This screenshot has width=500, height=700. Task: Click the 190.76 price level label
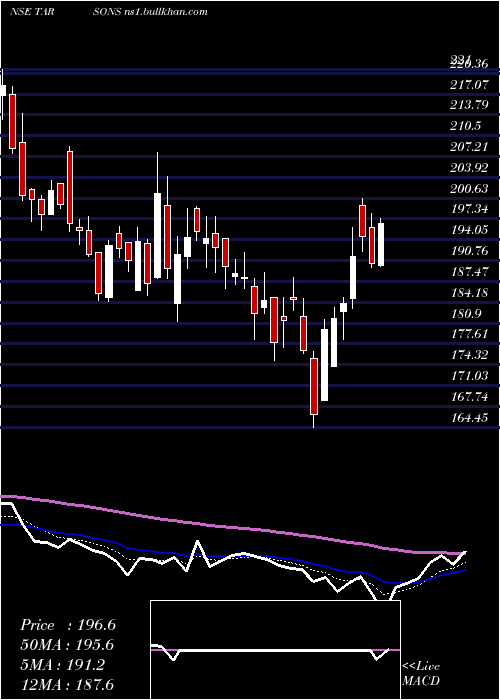(x=469, y=251)
